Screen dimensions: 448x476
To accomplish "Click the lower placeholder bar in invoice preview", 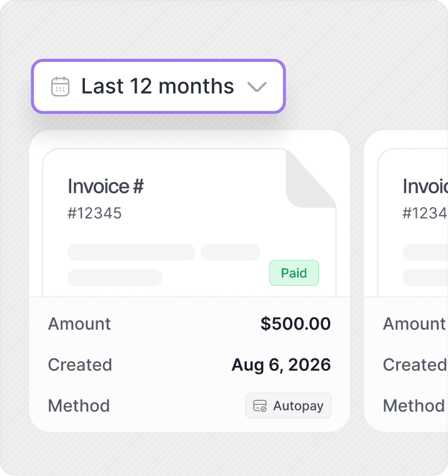I will pos(114,278).
